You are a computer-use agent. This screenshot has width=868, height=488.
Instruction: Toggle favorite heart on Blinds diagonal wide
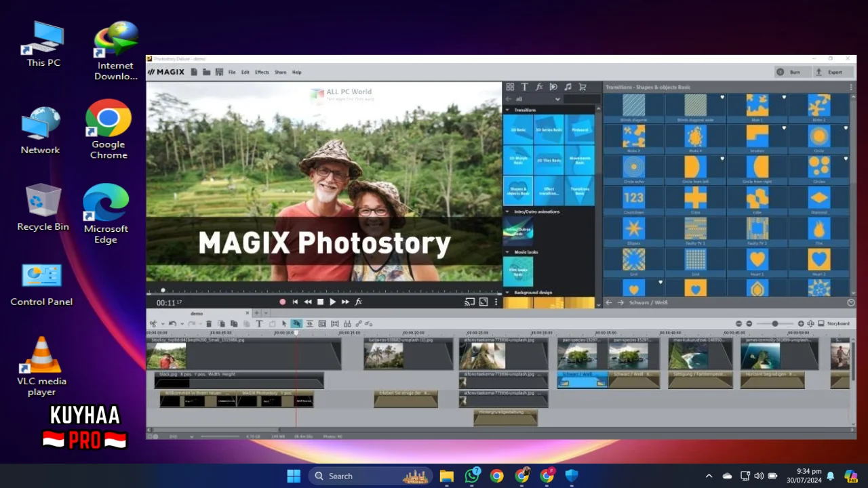[722, 97]
